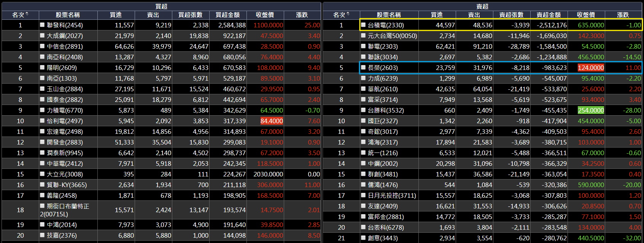Open stock 南亞(1303)
644x243 pixels.
pyautogui.click(x=62, y=78)
